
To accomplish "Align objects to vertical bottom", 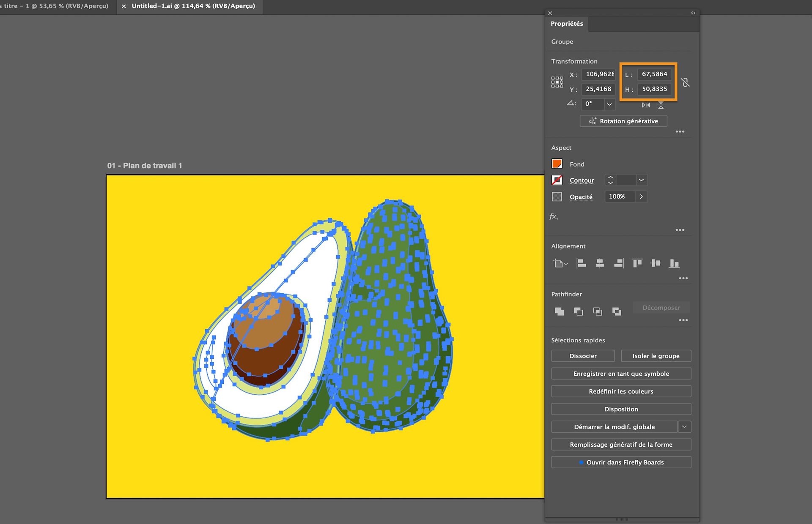I will pyautogui.click(x=674, y=263).
